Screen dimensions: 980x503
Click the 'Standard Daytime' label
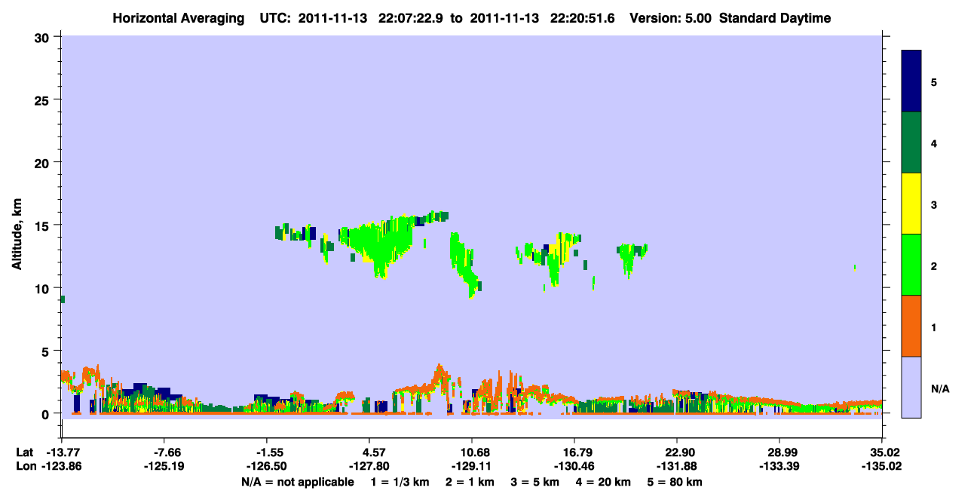775,18
